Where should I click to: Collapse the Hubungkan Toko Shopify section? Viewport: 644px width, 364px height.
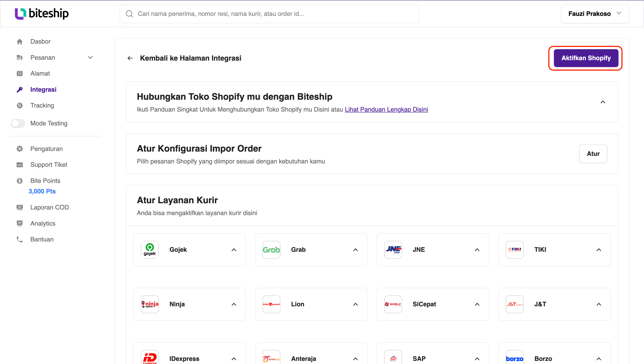[x=603, y=102]
